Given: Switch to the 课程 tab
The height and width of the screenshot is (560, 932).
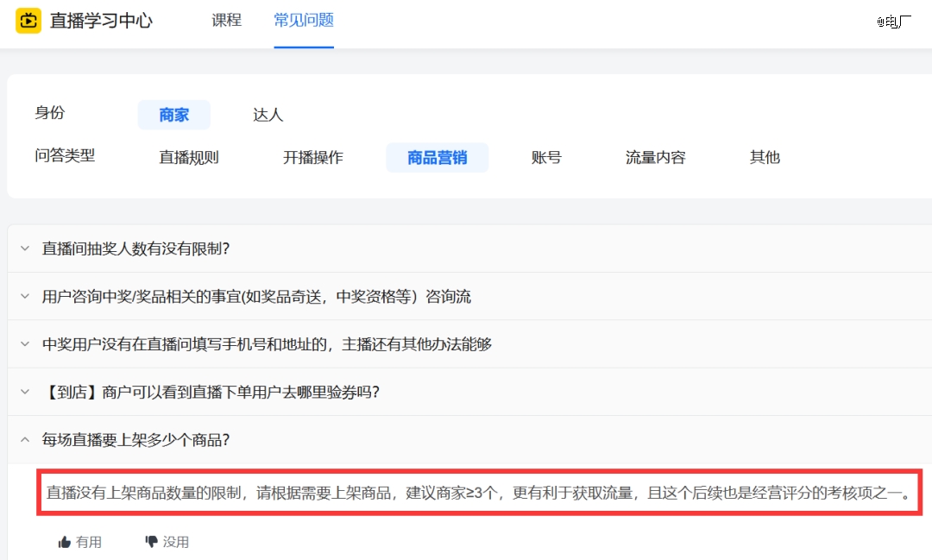Looking at the screenshot, I should [x=226, y=20].
